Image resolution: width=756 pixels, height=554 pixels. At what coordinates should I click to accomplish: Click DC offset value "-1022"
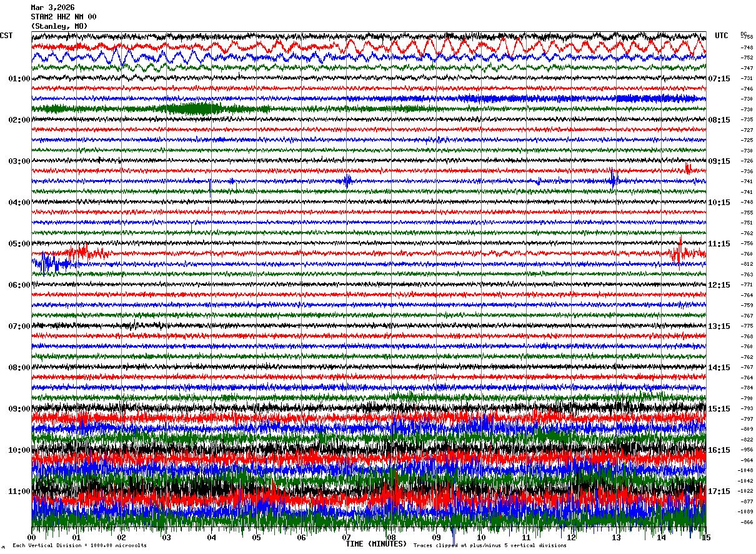pos(747,491)
